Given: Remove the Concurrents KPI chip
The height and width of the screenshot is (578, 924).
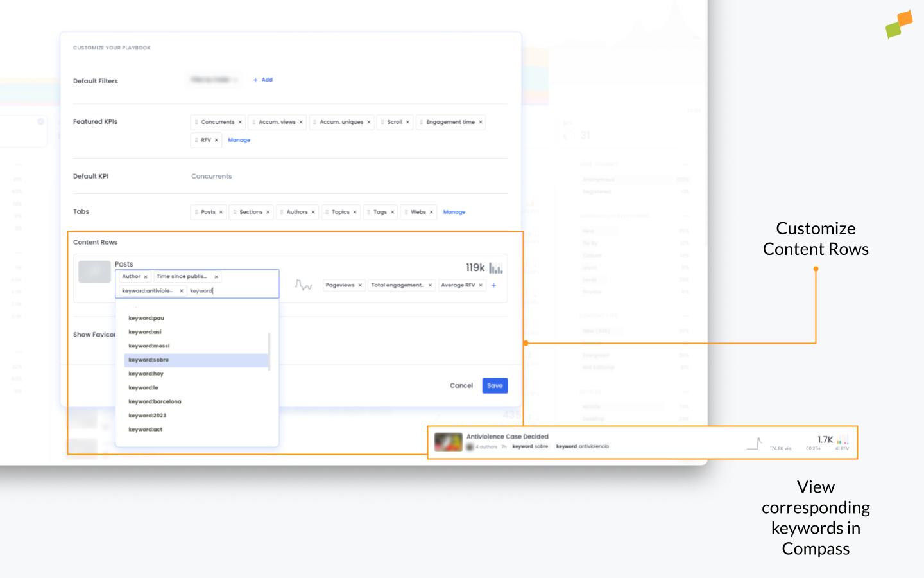Looking at the screenshot, I should click(x=240, y=122).
